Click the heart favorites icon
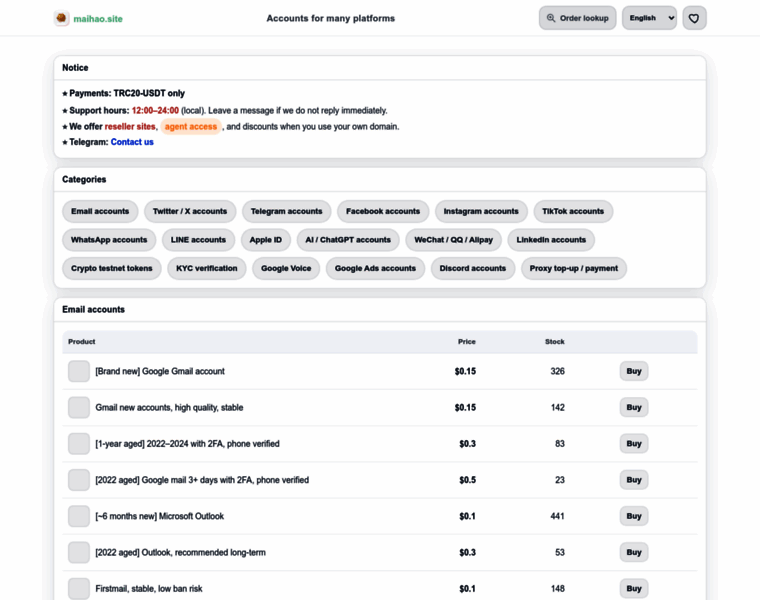This screenshot has width=760, height=600. pos(694,18)
